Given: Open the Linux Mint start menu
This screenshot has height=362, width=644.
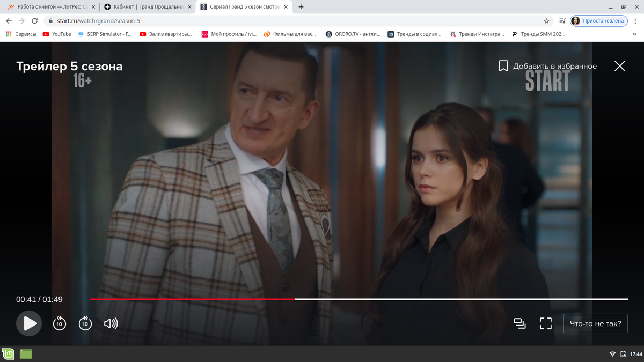Looking at the screenshot, I should pyautogui.click(x=8, y=354).
